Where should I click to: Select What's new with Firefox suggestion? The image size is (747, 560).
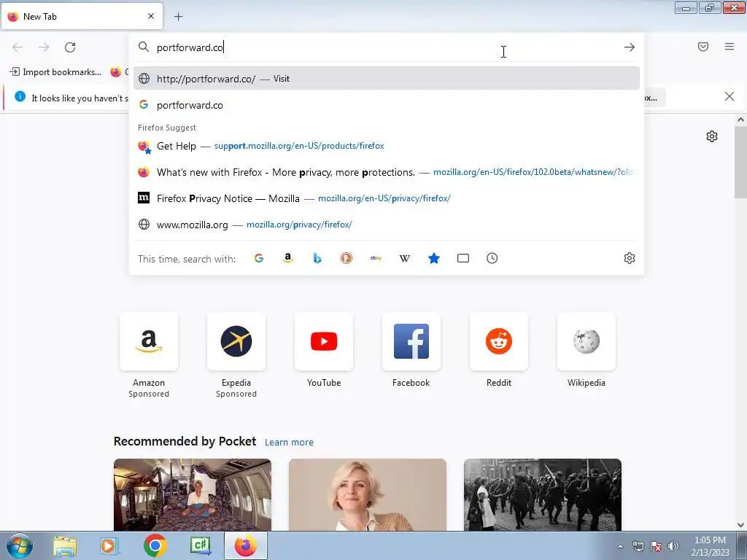(x=387, y=172)
